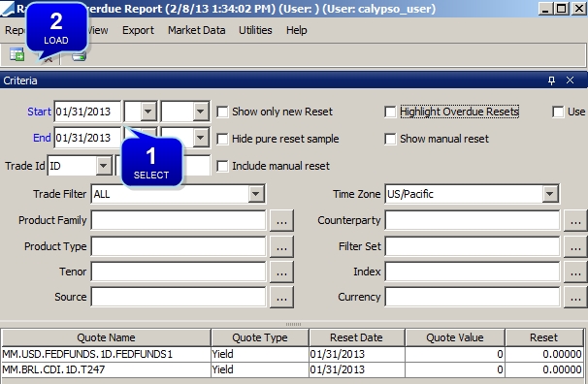This screenshot has width=588, height=384.
Task: Click Reset value 0.00000 in the FEDFUNDS row
Action: click(x=544, y=354)
